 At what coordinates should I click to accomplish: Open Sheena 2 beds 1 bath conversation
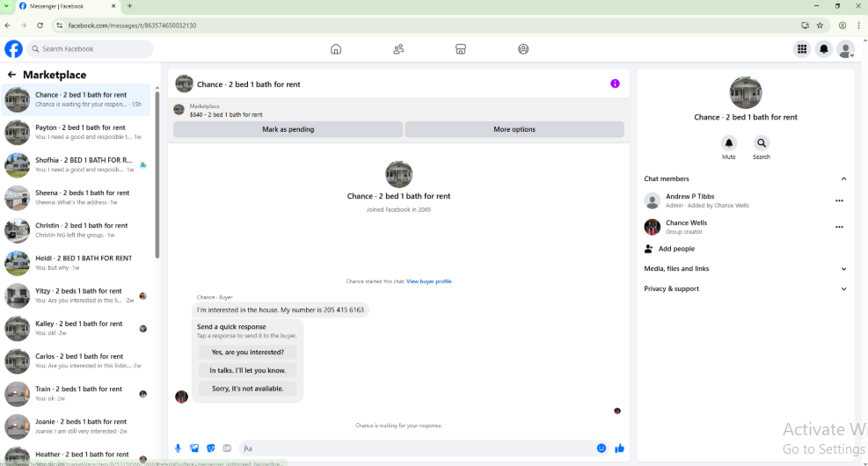77,198
